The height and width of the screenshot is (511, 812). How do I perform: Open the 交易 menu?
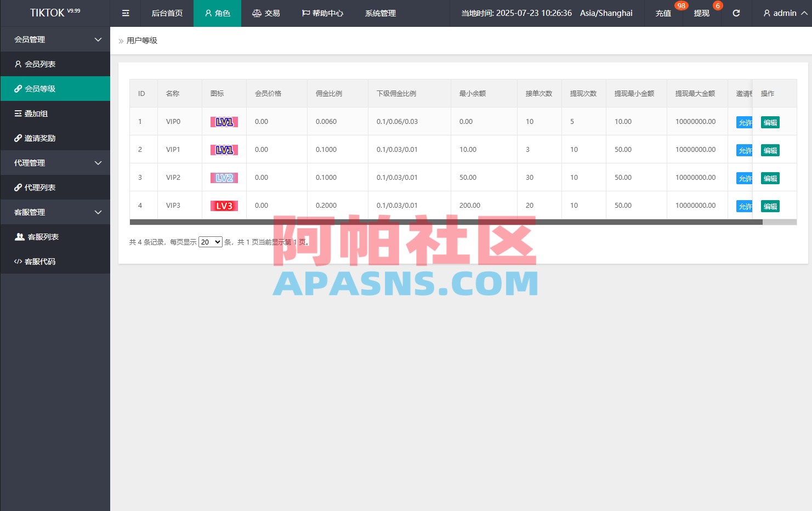coord(266,13)
